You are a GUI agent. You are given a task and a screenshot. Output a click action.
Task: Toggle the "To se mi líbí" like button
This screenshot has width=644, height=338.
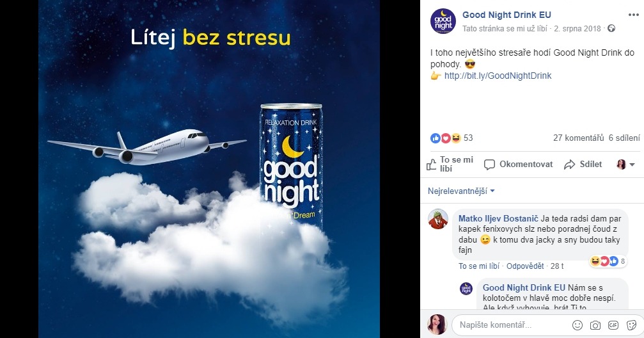[450, 164]
